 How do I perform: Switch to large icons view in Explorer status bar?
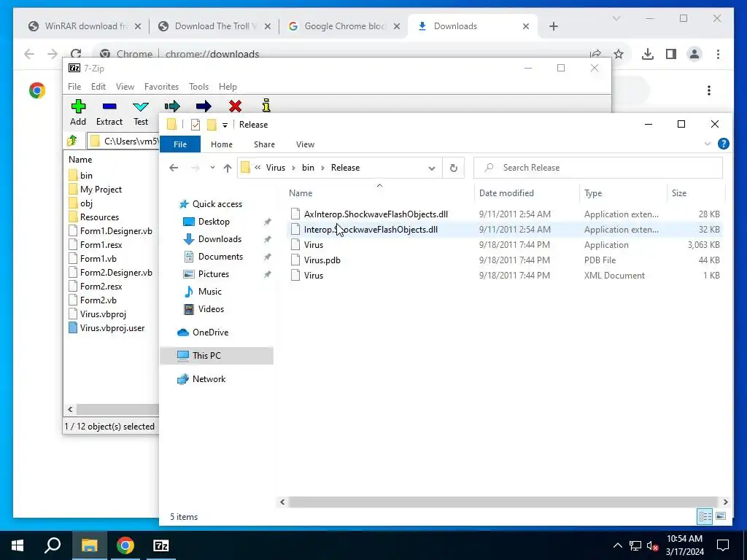click(x=721, y=516)
